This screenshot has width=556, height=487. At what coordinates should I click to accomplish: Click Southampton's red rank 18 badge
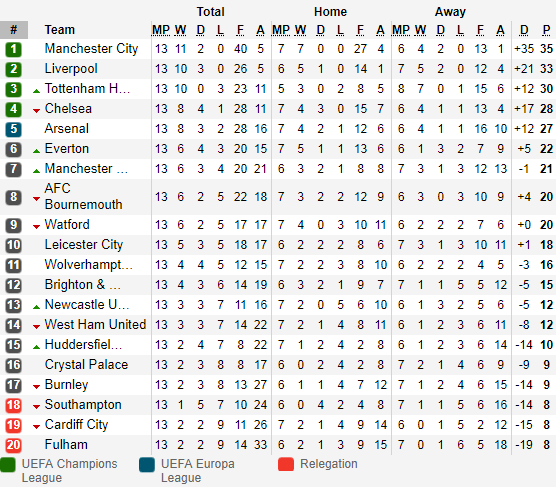click(13, 405)
